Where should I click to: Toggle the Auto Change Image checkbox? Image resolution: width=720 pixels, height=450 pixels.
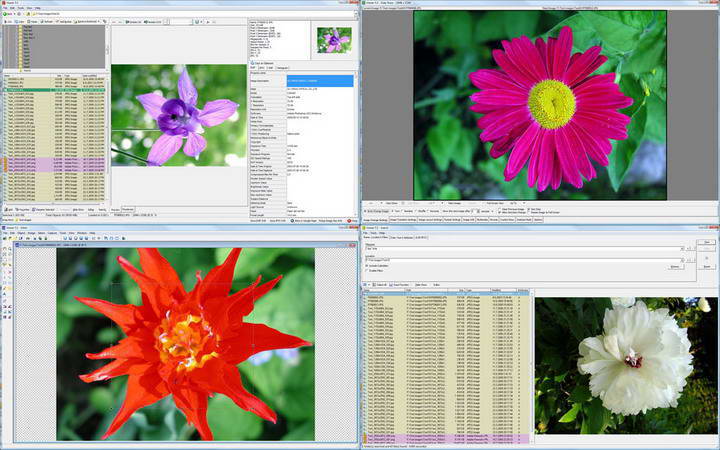pos(366,210)
